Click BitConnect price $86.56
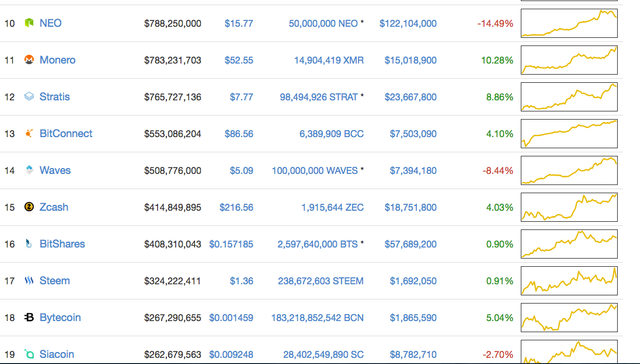This screenshot has height=364, width=640. (239, 133)
